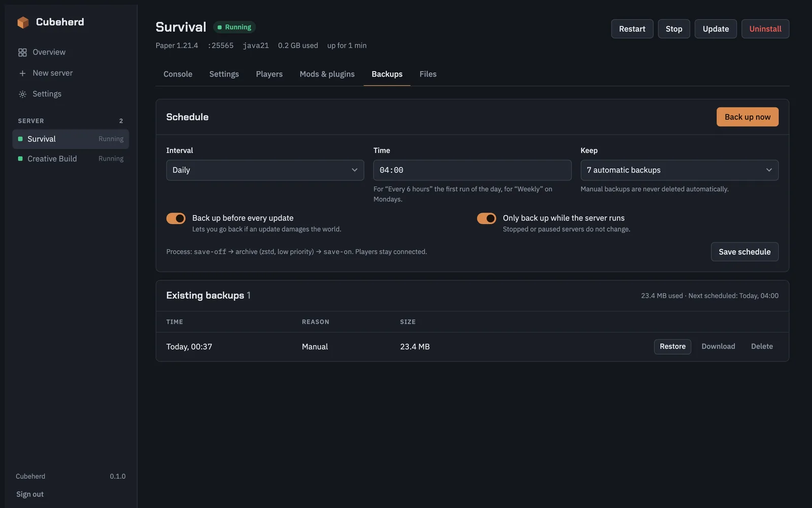
Task: Click the red Uninstall button
Action: click(765, 29)
